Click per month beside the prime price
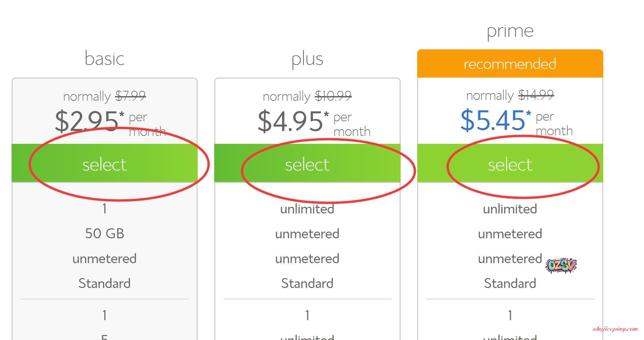The width and height of the screenshot is (644, 340). (x=554, y=124)
